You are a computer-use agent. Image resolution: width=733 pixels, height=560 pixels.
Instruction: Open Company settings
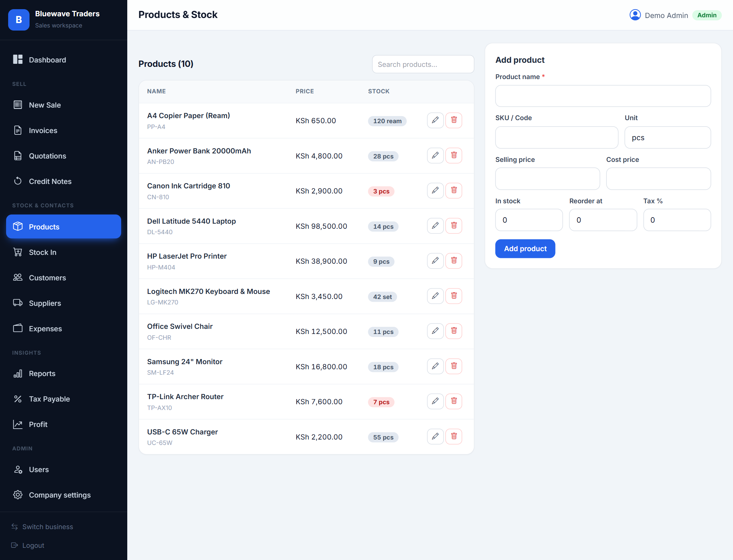[x=63, y=495]
